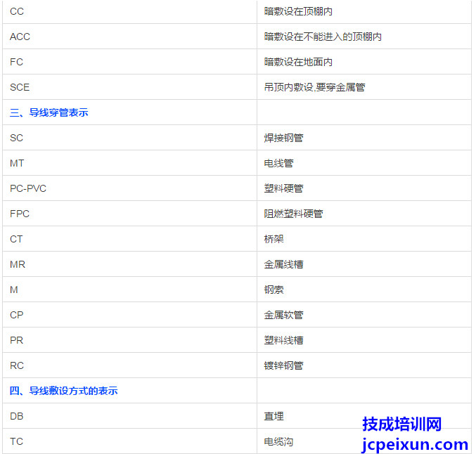476x454 pixels.
Task: Select the MR code cell
Action: click(18, 264)
